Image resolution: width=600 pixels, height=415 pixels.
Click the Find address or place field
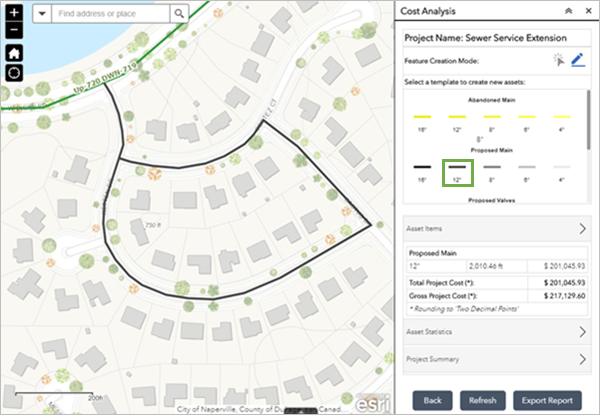[110, 14]
